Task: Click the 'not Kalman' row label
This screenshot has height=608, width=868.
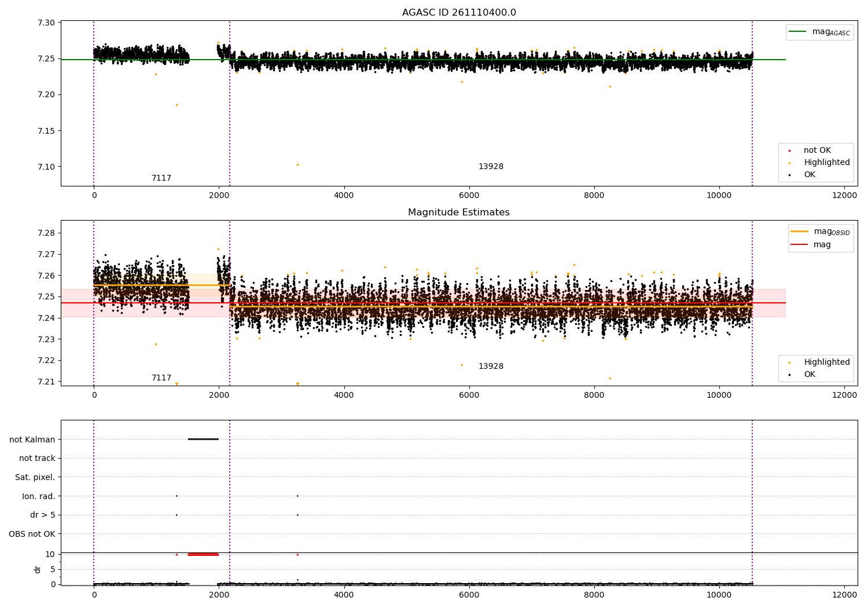Action: coord(32,439)
